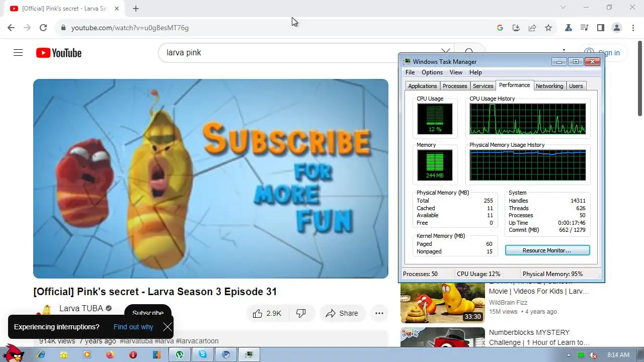Open Skype from the taskbar
644x362 pixels.
(x=203, y=354)
